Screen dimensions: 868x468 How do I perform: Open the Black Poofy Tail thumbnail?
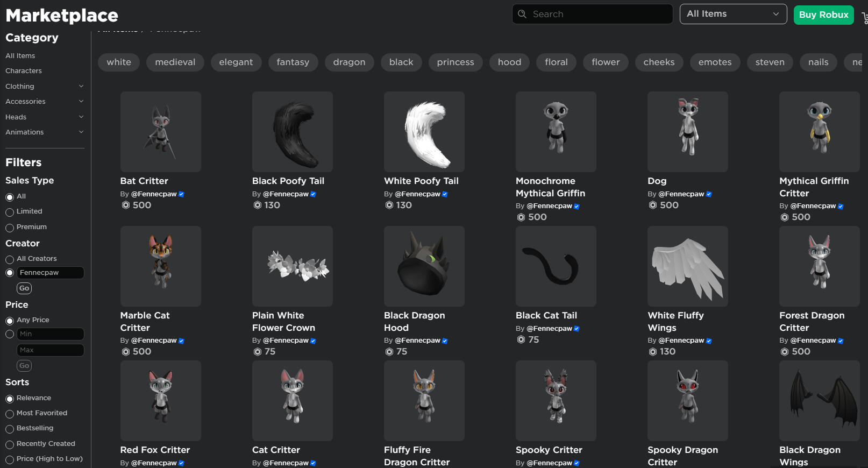pyautogui.click(x=293, y=132)
